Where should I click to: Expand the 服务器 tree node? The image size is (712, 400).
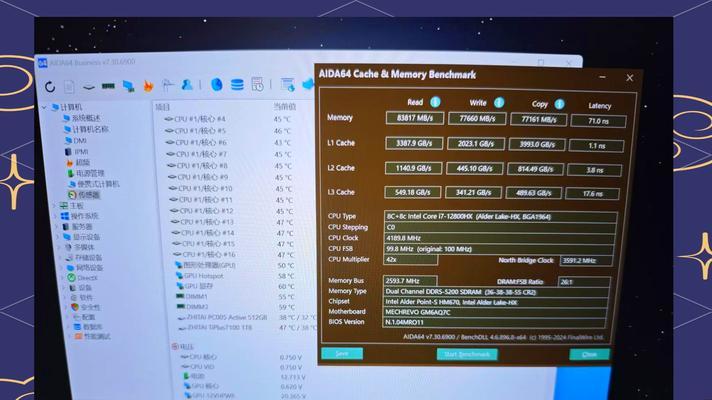pyautogui.click(x=57, y=227)
